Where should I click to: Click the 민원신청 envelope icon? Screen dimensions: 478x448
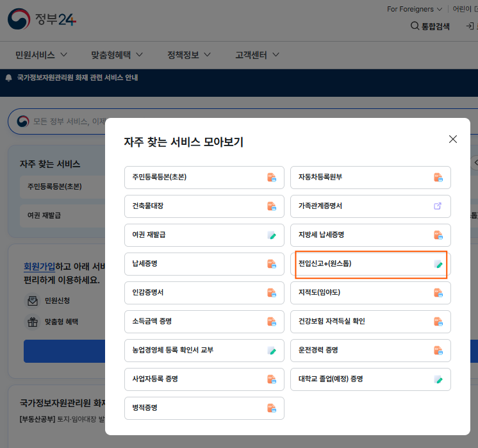pyautogui.click(x=32, y=301)
